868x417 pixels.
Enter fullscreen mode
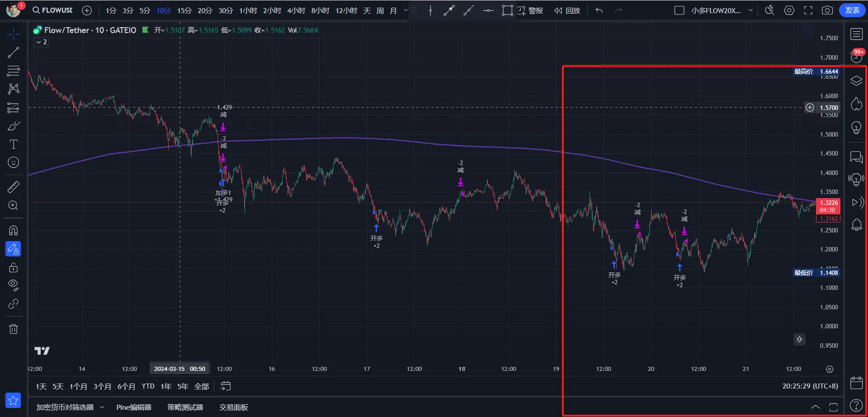pos(808,10)
